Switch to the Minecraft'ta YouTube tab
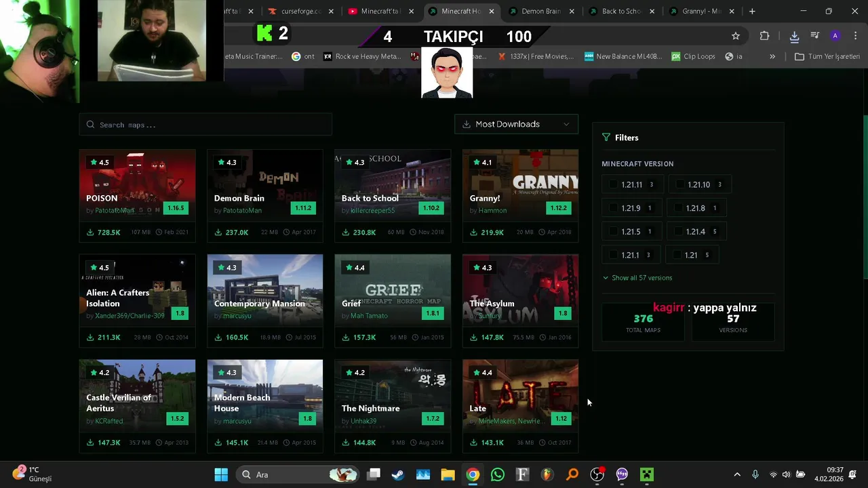The height and width of the screenshot is (488, 868). [380, 11]
